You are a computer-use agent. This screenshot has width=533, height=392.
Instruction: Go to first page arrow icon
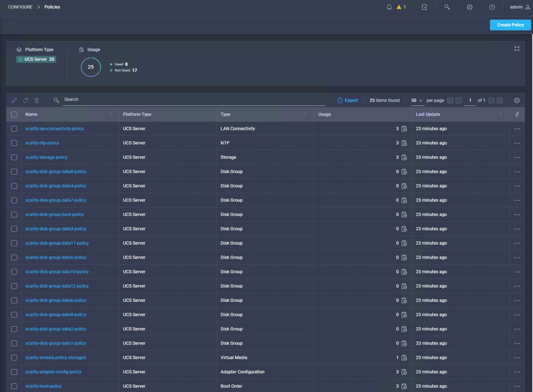(450, 100)
